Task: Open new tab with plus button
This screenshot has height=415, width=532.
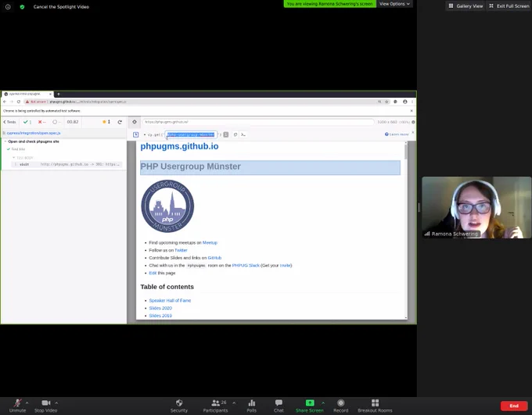Action: [59, 94]
